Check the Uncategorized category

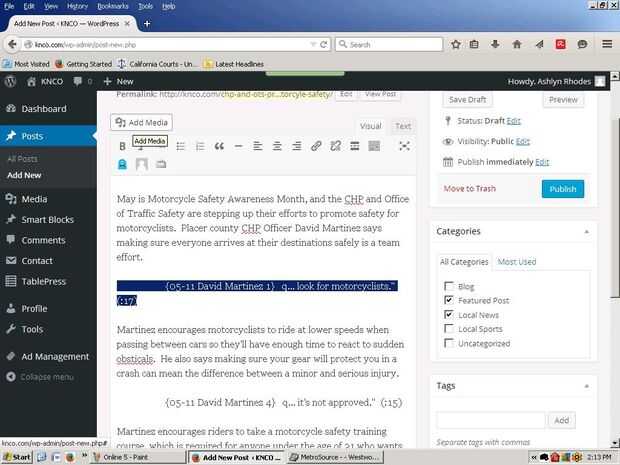click(449, 343)
